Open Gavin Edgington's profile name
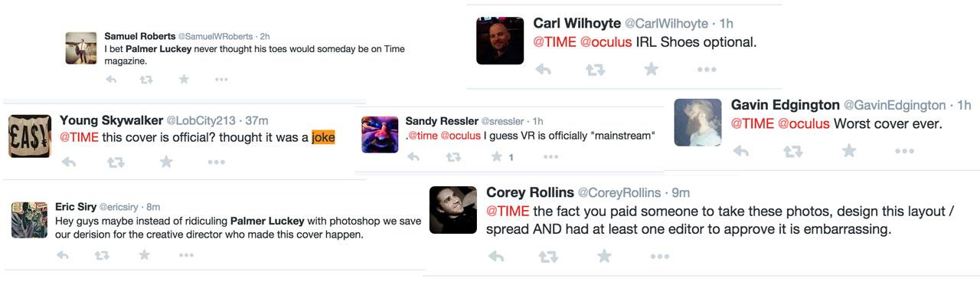This screenshot has width=980, height=282. click(x=785, y=104)
